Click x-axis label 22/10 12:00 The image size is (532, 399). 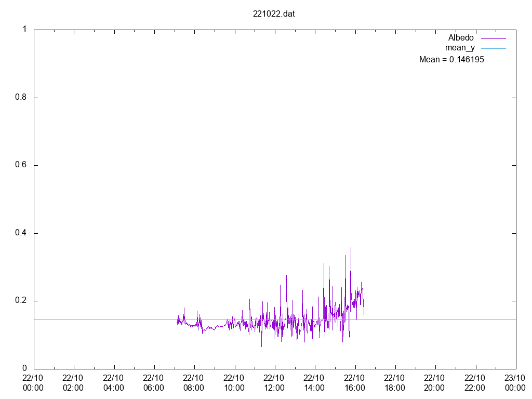coord(274,383)
